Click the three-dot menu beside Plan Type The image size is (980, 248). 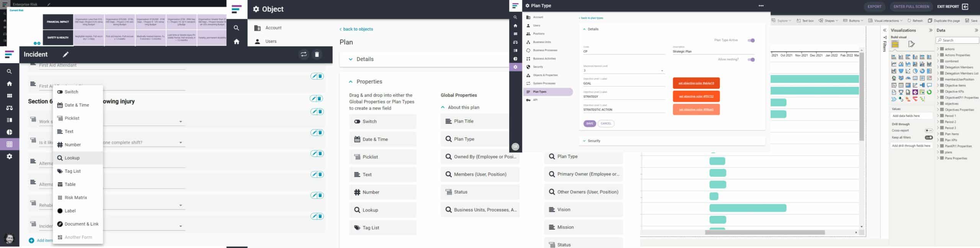coord(761,6)
